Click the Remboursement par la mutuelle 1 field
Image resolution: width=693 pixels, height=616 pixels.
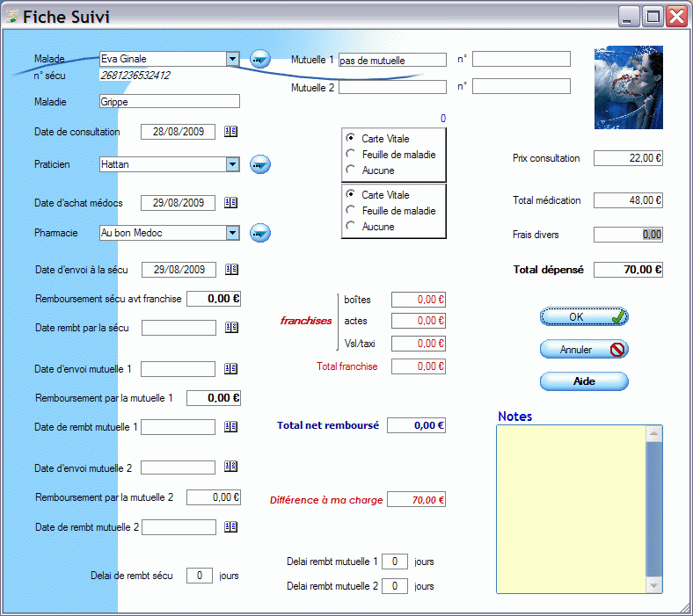point(214,398)
